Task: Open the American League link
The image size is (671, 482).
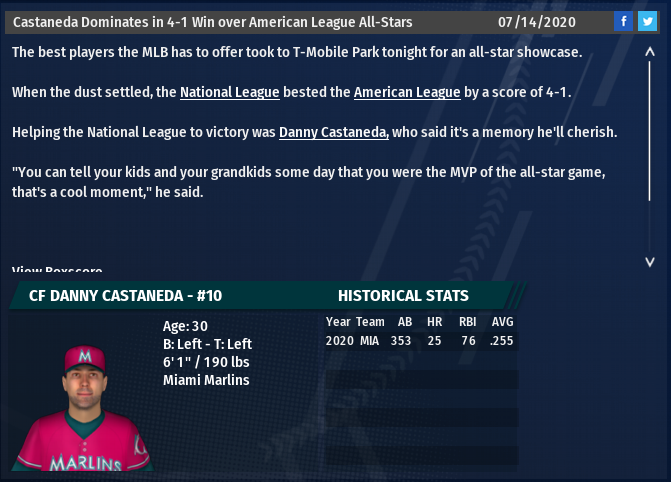Action: pos(407,92)
